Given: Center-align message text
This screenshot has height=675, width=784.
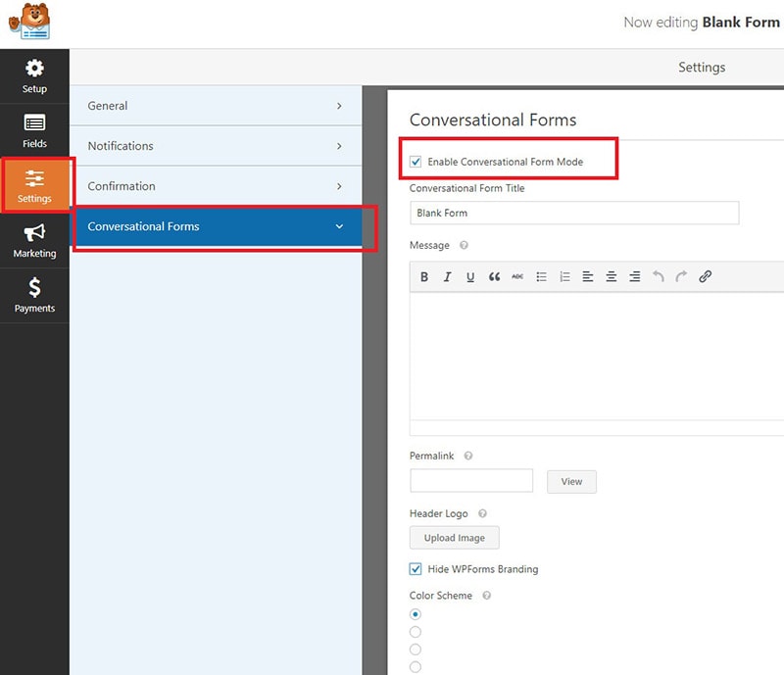Looking at the screenshot, I should pyautogui.click(x=611, y=276).
